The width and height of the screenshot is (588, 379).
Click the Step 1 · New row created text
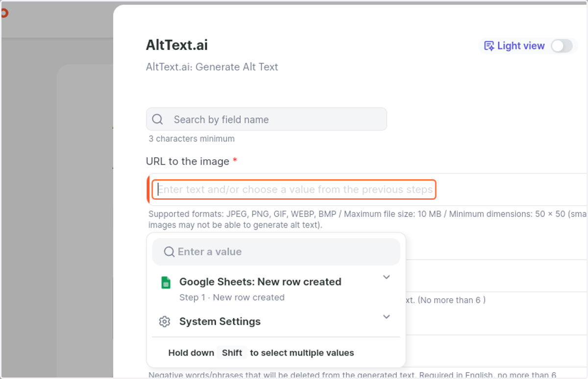click(232, 297)
